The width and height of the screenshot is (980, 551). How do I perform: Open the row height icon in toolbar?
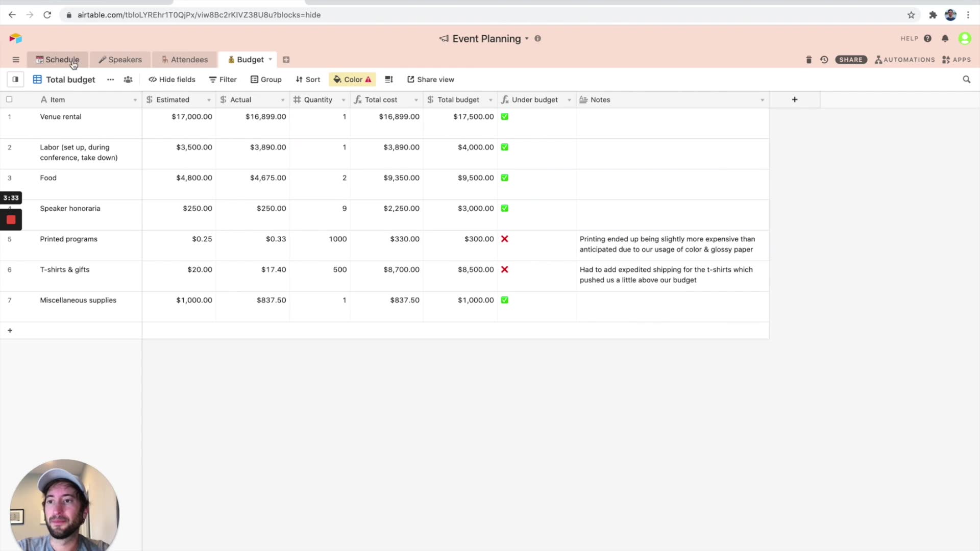pos(389,80)
